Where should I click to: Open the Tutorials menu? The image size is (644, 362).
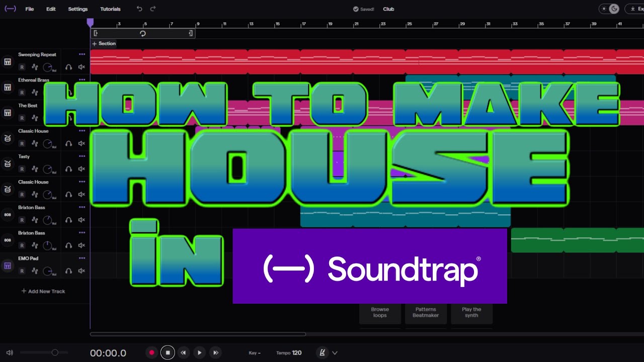click(x=110, y=9)
